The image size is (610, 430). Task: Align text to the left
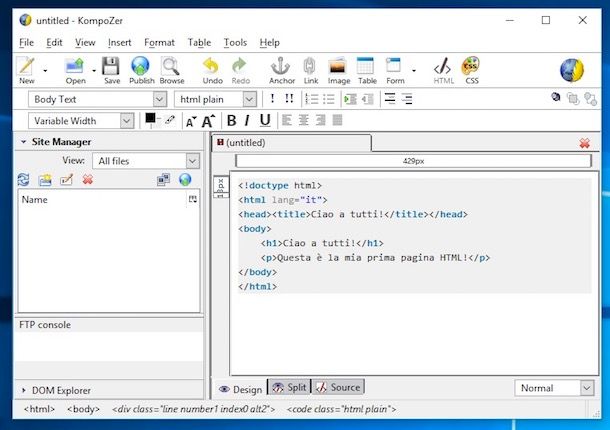click(x=287, y=120)
